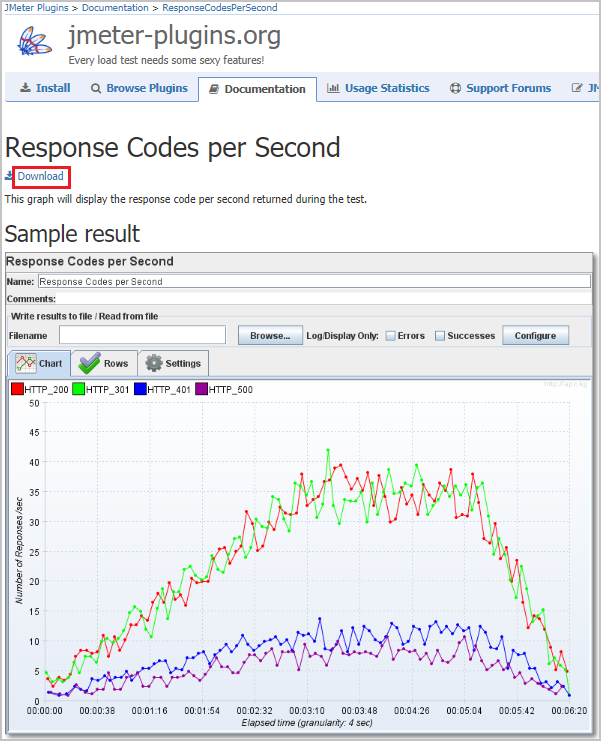Image resolution: width=601 pixels, height=741 pixels.
Task: Click the red HTTP_200 legend swatch
Action: pyautogui.click(x=17, y=389)
